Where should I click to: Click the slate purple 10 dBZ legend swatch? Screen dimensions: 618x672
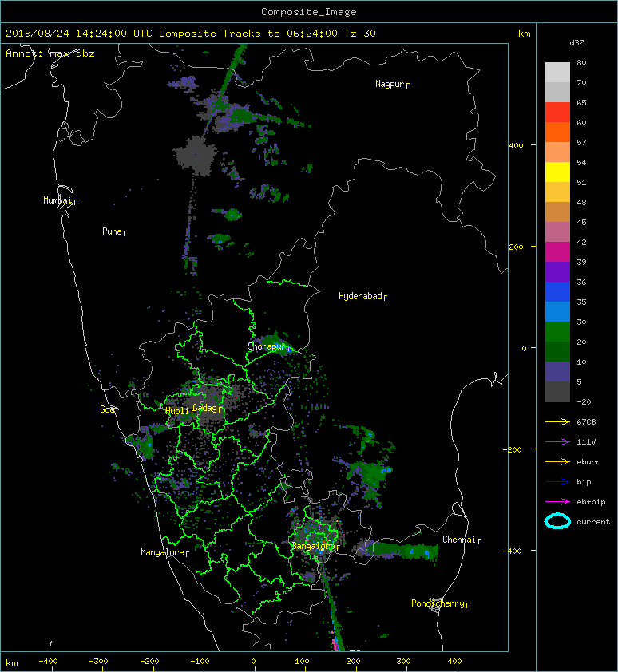point(557,372)
